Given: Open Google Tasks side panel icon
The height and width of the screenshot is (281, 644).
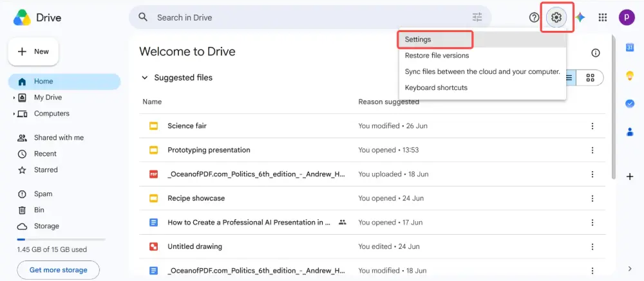Looking at the screenshot, I should [630, 104].
